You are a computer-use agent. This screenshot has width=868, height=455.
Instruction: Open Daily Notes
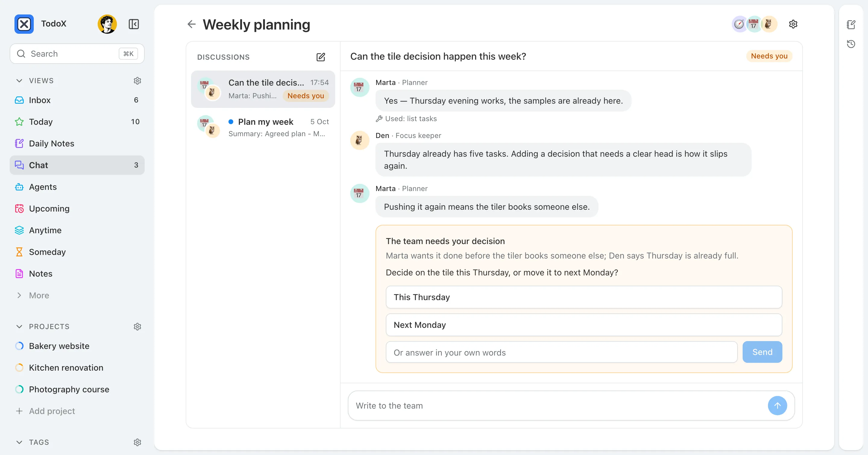pyautogui.click(x=77, y=143)
